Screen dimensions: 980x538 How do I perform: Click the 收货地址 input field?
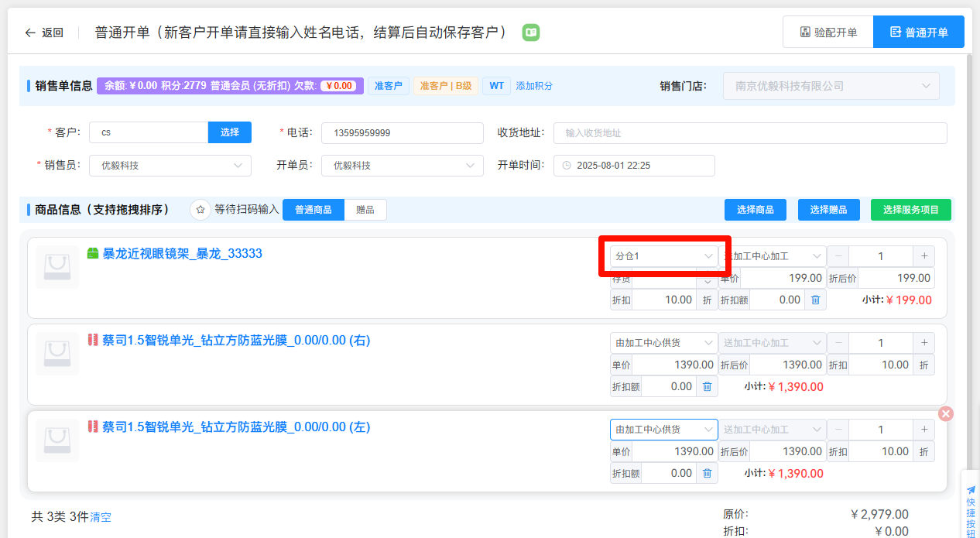point(749,133)
